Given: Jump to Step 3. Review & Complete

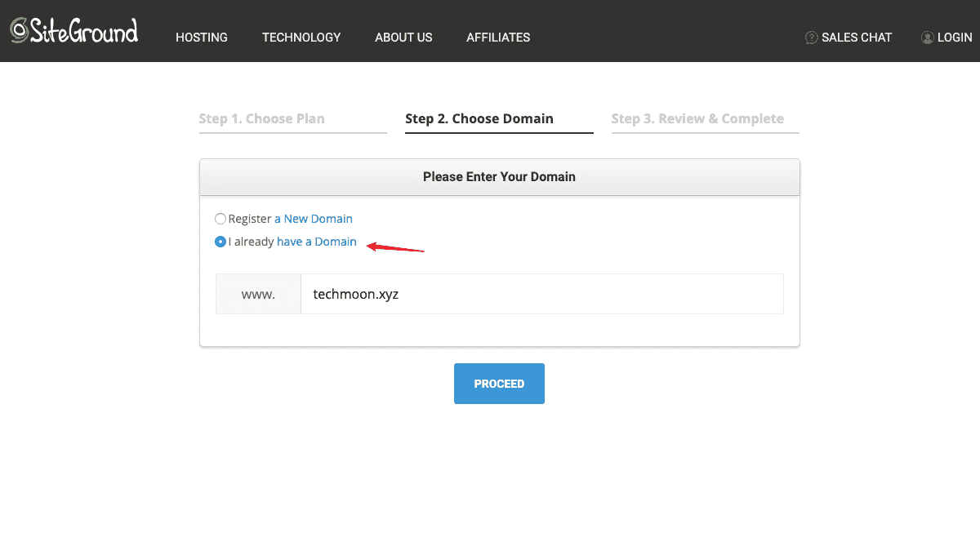Looking at the screenshot, I should click(697, 119).
